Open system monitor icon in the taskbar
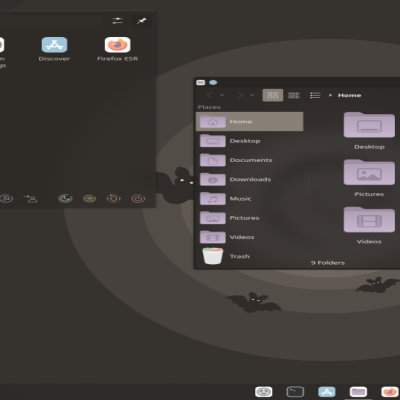Image resolution: width=400 pixels, height=400 pixels. 264,392
